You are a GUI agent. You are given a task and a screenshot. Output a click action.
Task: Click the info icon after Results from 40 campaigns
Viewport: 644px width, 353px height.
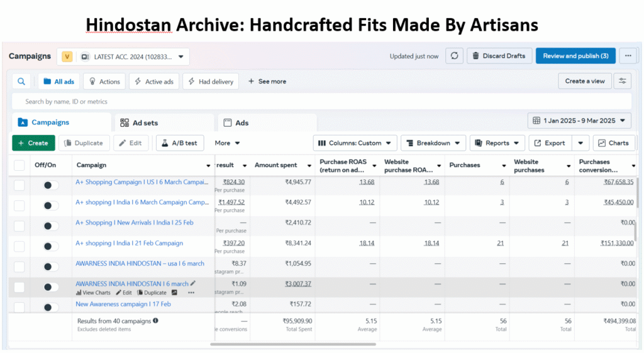[x=156, y=320]
